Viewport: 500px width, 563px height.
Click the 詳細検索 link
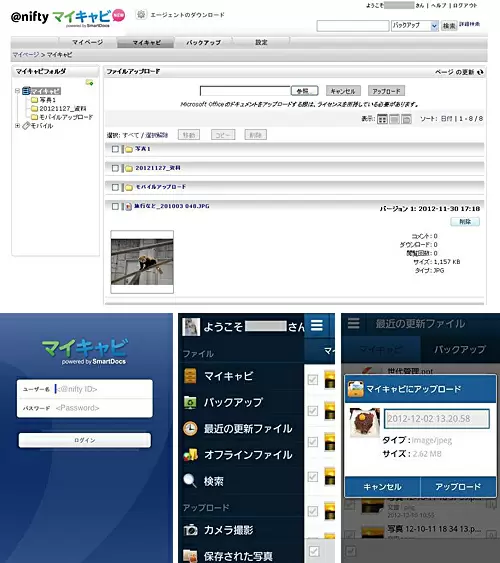pos(469,24)
